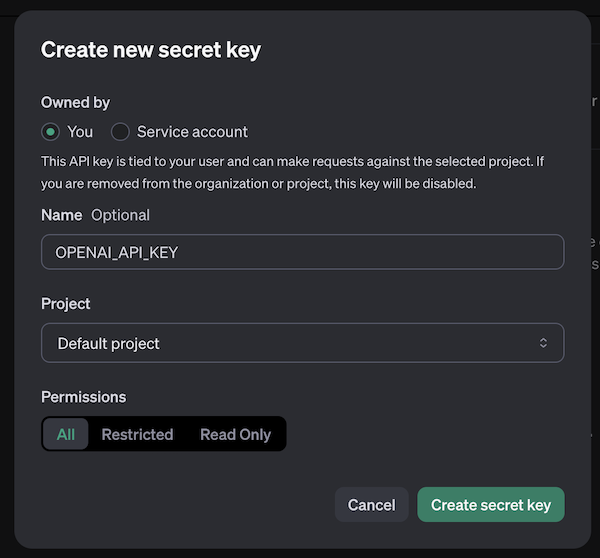Click the "Permissions" section label
The image size is (600, 558).
(x=83, y=397)
